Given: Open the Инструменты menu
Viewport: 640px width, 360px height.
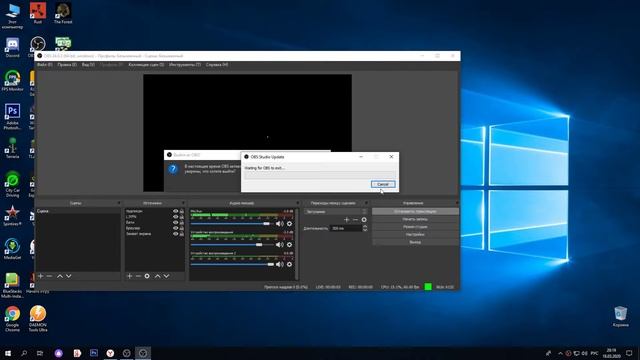Looking at the screenshot, I should tap(185, 64).
